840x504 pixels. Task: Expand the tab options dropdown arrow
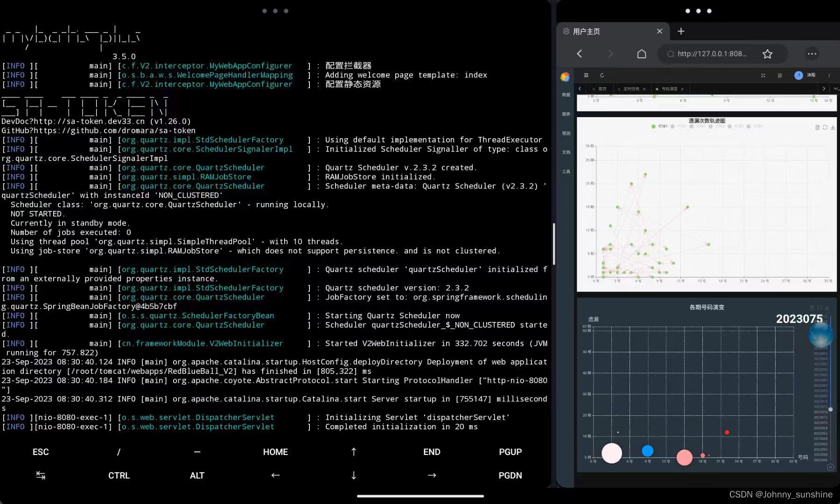(x=836, y=89)
